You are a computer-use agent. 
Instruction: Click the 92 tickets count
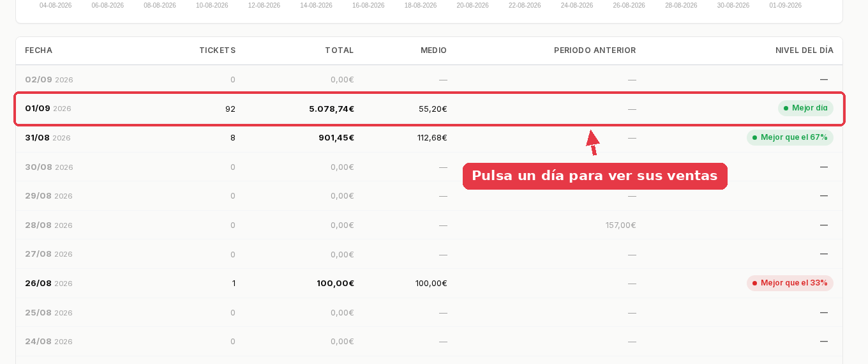point(230,109)
